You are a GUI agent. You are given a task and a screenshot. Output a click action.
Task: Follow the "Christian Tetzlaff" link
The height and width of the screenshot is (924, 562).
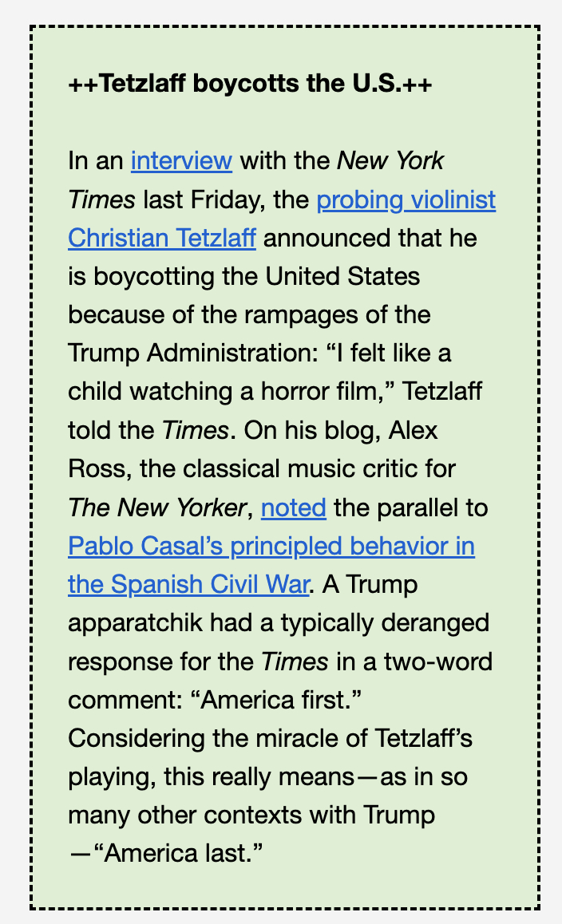point(162,238)
